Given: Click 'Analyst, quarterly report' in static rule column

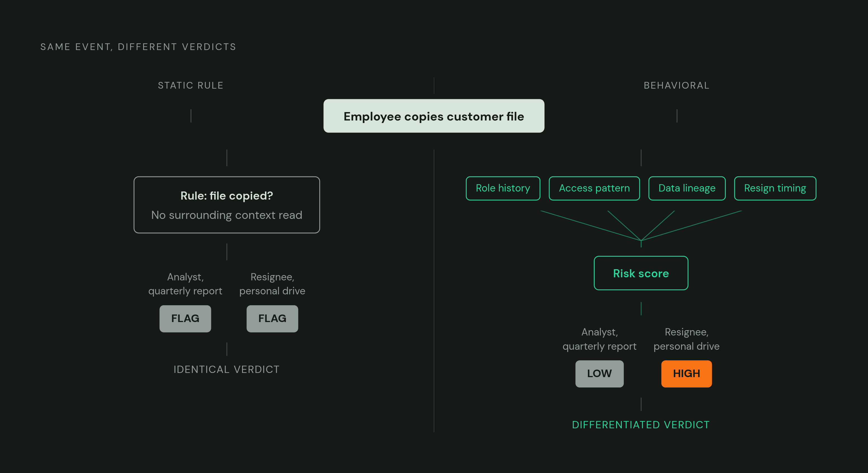Looking at the screenshot, I should point(185,284).
